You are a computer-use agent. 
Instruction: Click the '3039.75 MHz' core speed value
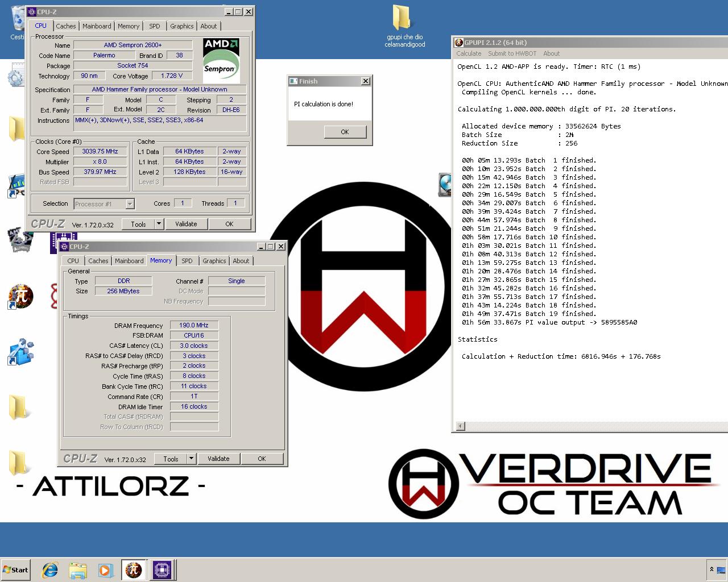tap(100, 151)
